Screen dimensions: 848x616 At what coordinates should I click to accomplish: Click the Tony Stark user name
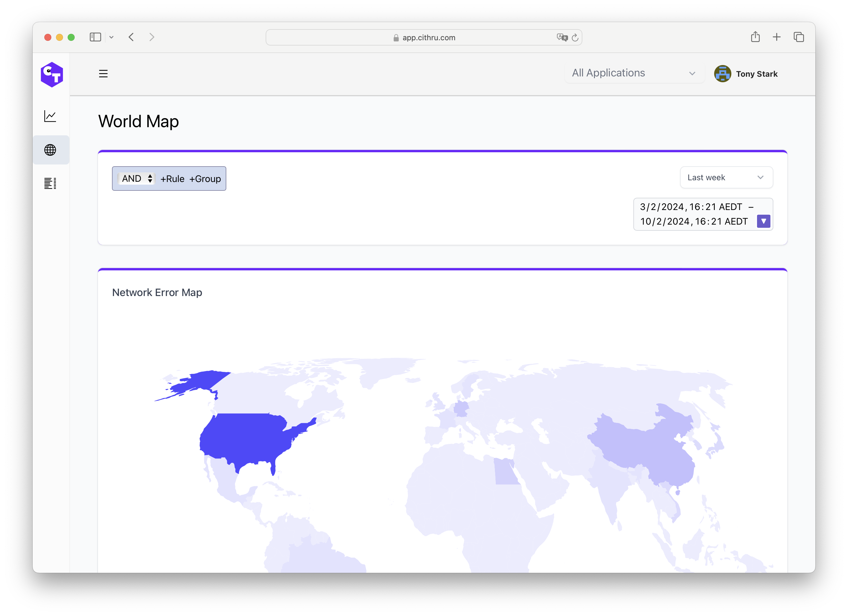point(757,74)
